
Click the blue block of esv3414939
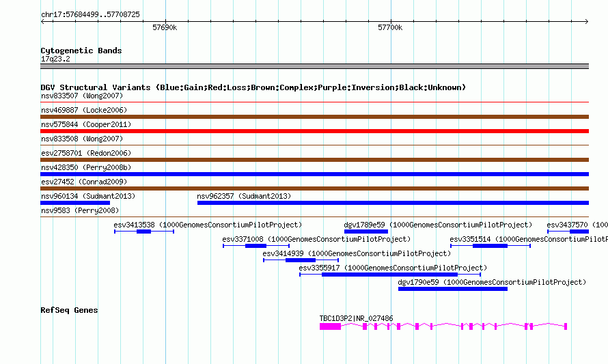coord(301,260)
